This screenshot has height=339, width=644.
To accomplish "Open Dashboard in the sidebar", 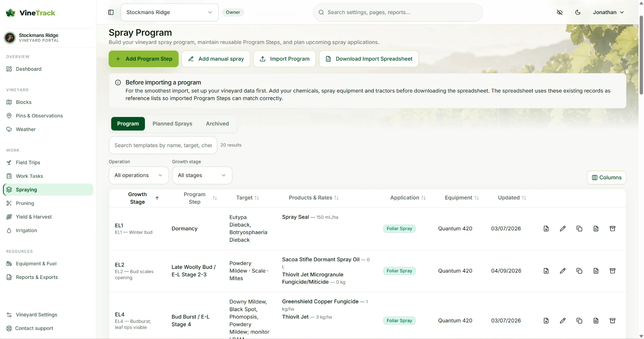I will (x=48, y=69).
